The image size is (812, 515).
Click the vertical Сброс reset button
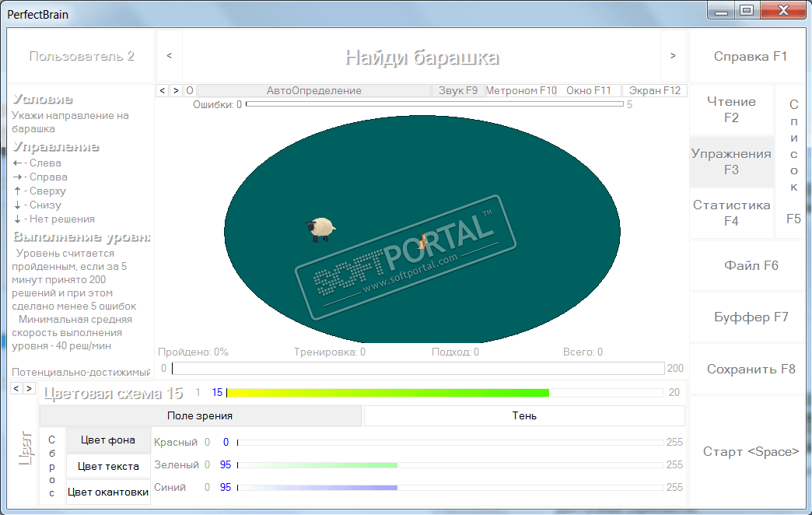click(52, 466)
